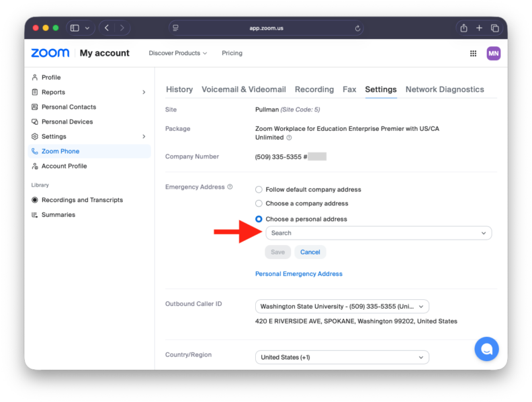Select Follow default company address
The width and height of the screenshot is (532, 402).
259,189
